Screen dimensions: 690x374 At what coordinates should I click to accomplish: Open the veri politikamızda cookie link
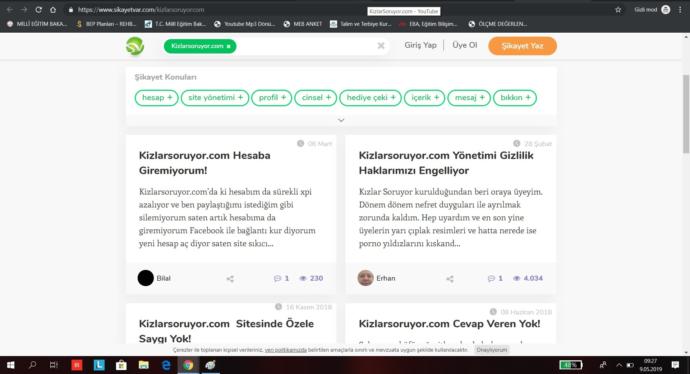click(x=286, y=350)
